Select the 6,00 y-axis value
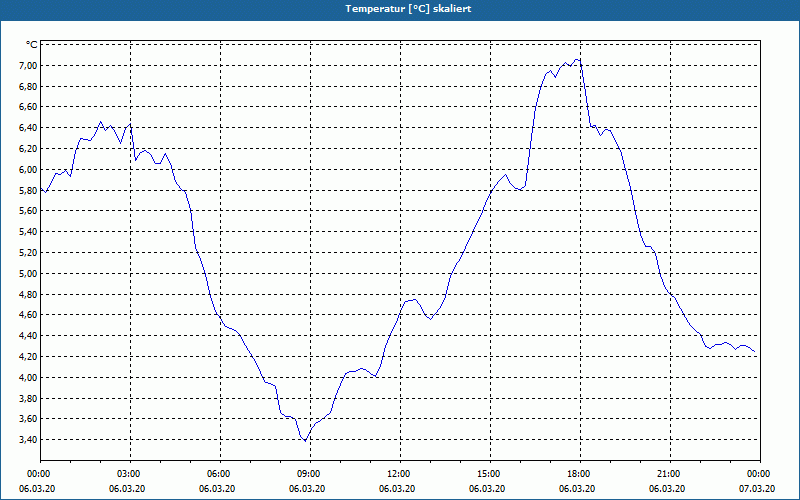This screenshot has height=500, width=800. 29,170
